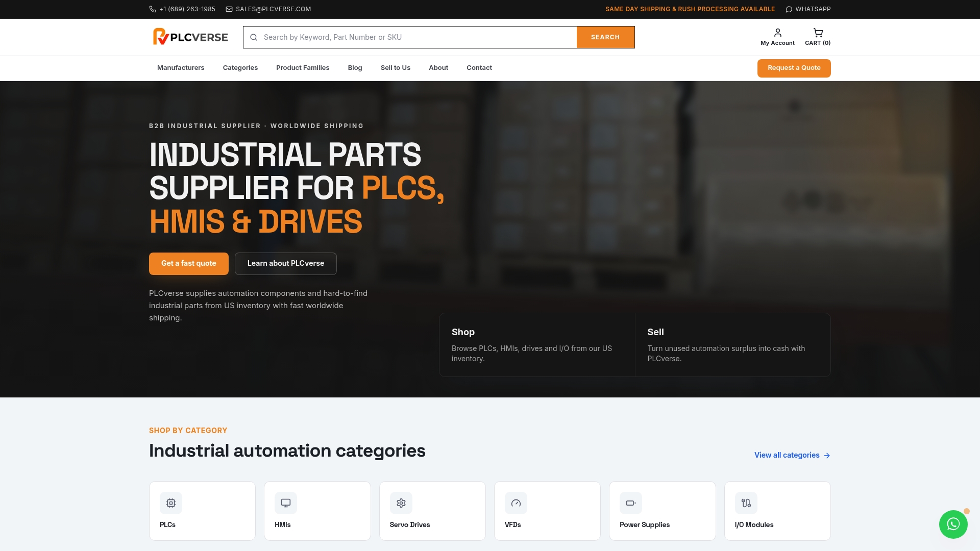Click the phone icon in top bar
The image size is (980, 551).
click(153, 9)
